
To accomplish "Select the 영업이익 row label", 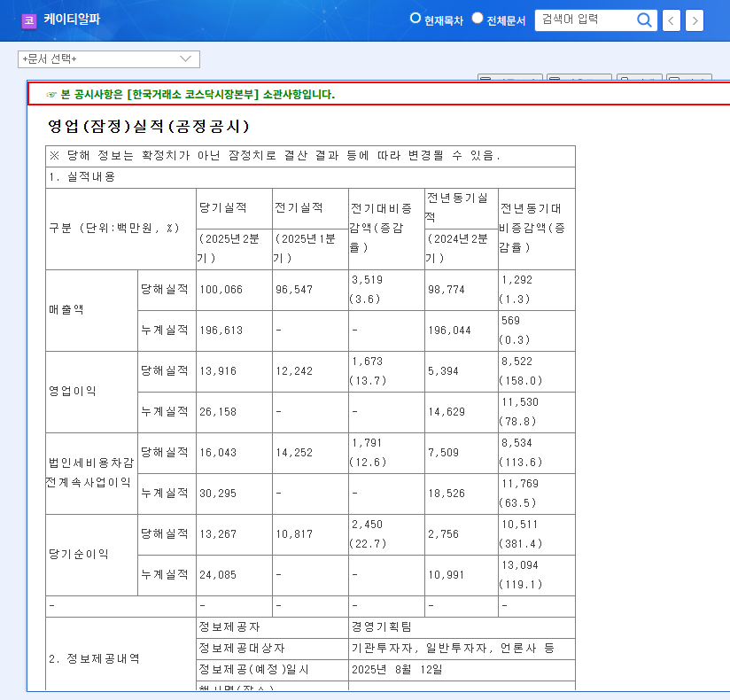I will click(73, 392).
